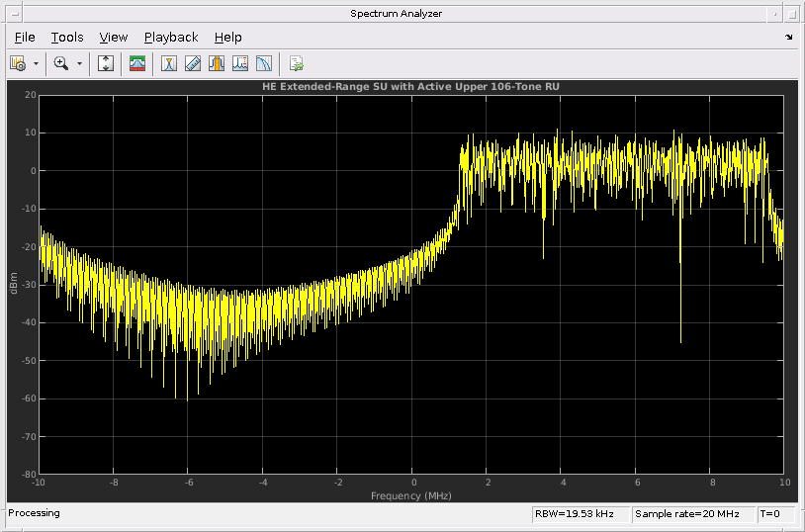Screen dimensions: 805x532
Task: Click the script page icon at the toolbar end
Action: tap(296, 63)
